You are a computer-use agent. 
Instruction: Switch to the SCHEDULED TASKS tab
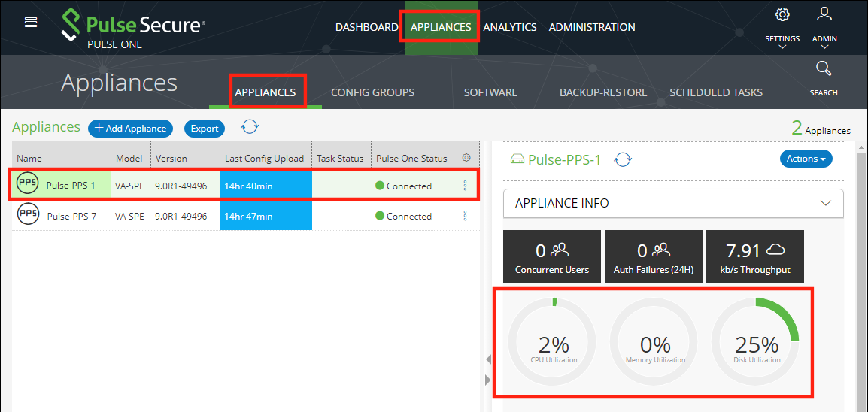[x=716, y=92]
